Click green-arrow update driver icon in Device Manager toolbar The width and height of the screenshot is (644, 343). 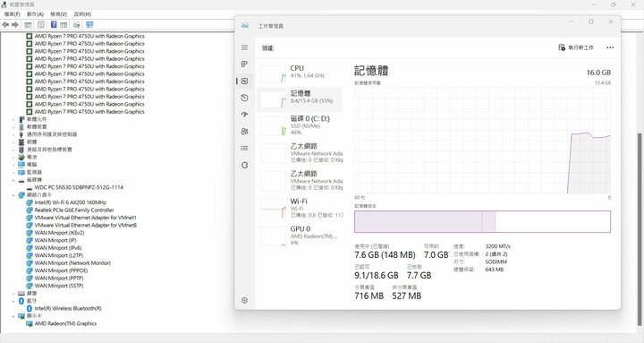(77, 25)
